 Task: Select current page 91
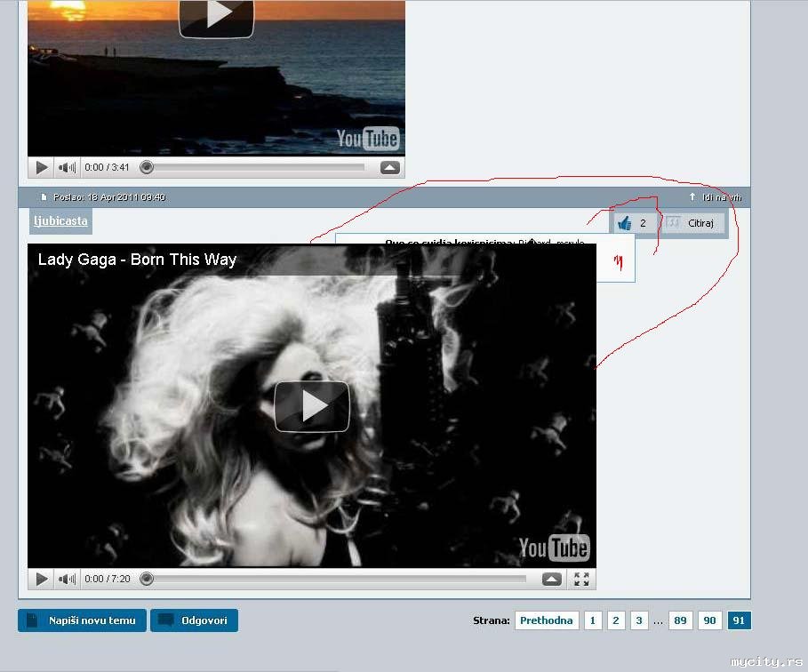pyautogui.click(x=739, y=620)
